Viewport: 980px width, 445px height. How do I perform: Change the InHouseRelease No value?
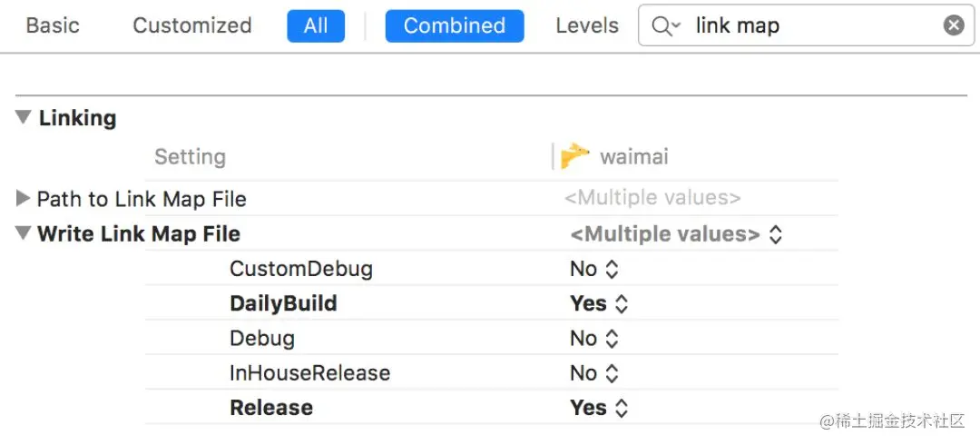click(594, 373)
